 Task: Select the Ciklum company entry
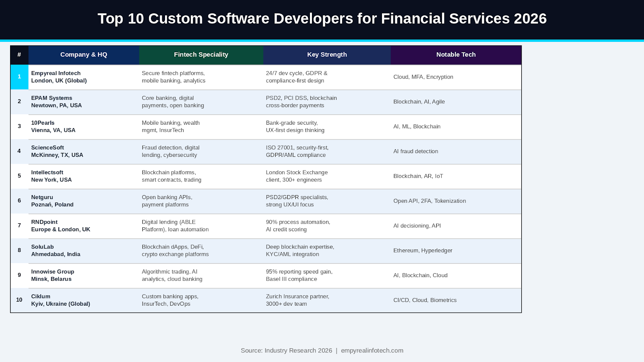(41, 296)
